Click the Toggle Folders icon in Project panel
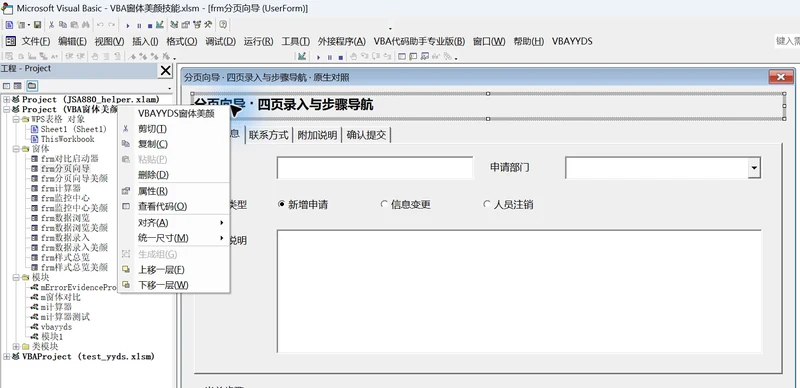 [32, 86]
